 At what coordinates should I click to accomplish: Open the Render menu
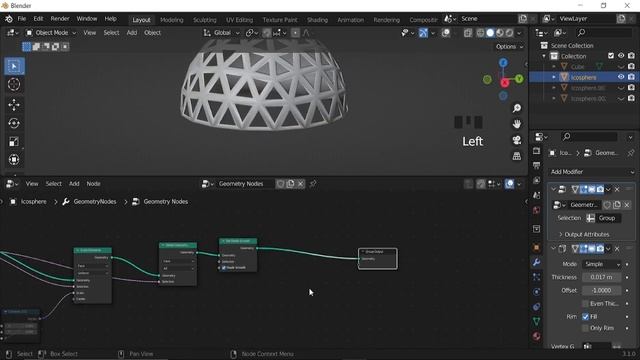click(60, 19)
